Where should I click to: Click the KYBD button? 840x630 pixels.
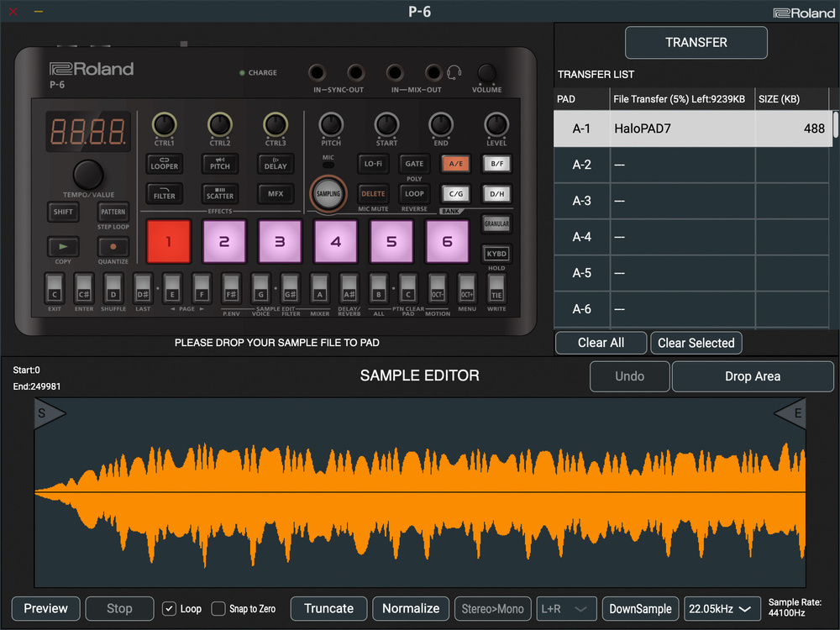coord(496,254)
